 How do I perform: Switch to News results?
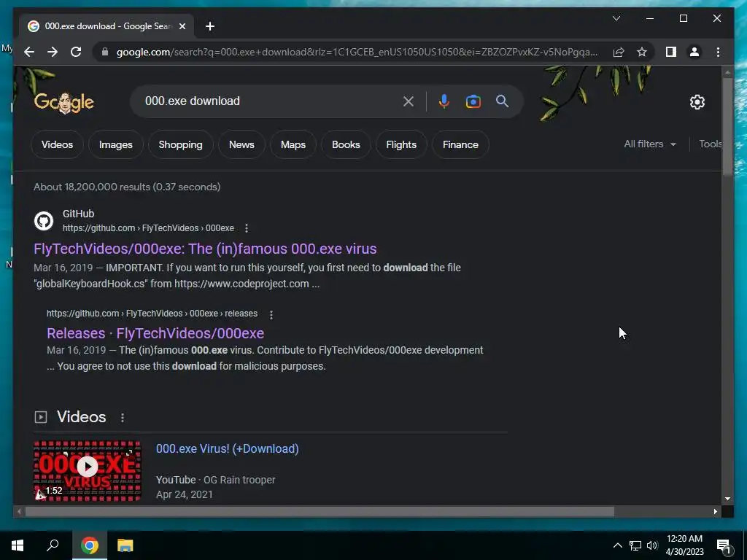point(241,144)
